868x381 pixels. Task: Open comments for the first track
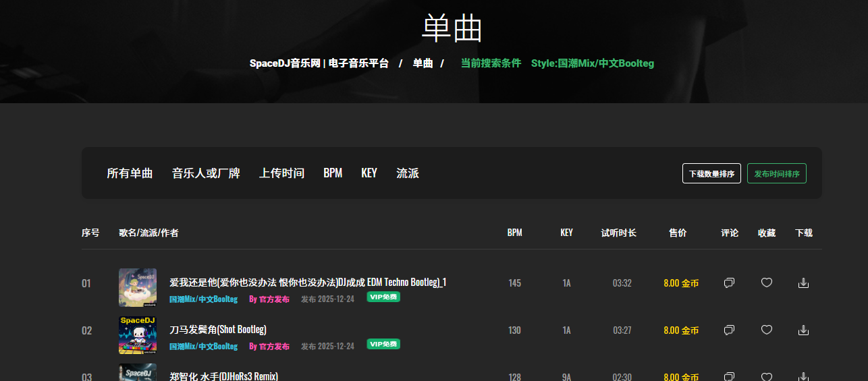click(x=729, y=283)
